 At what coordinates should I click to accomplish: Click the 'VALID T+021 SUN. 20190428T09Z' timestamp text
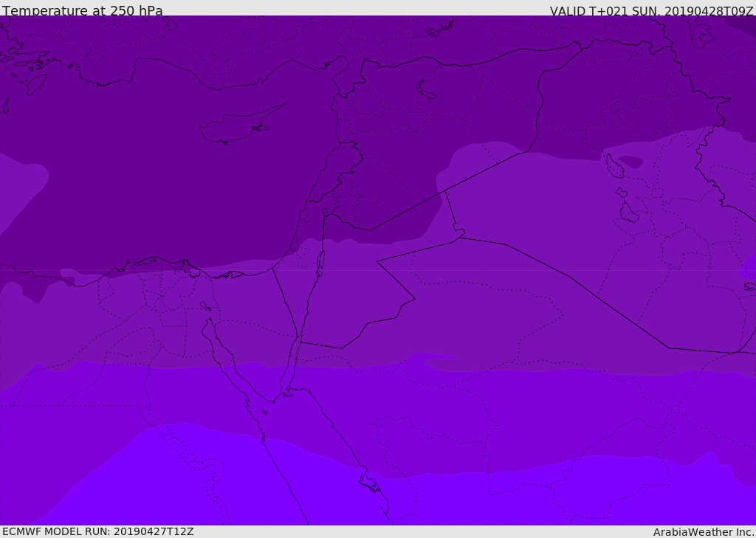653,11
